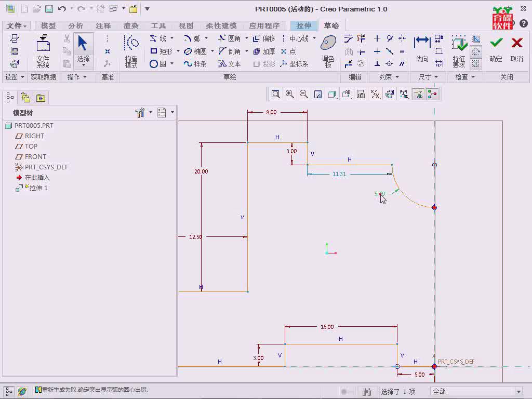Select the 圆角 fillet tool
This screenshot has width=532, height=399.
(229, 38)
